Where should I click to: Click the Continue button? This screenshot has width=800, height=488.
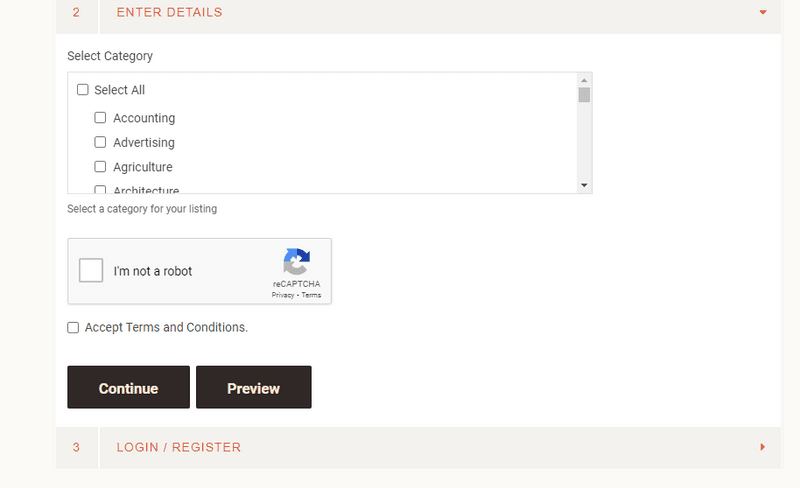click(129, 387)
